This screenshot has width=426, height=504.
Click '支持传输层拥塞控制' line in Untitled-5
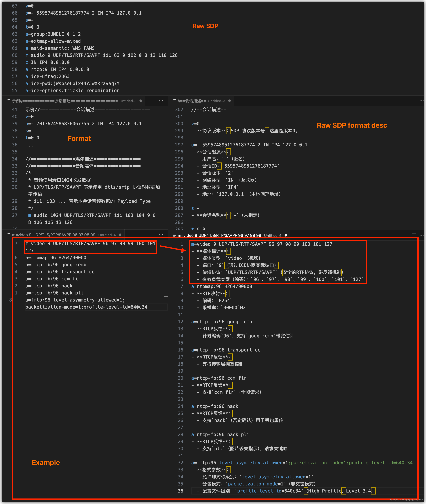[220, 364]
